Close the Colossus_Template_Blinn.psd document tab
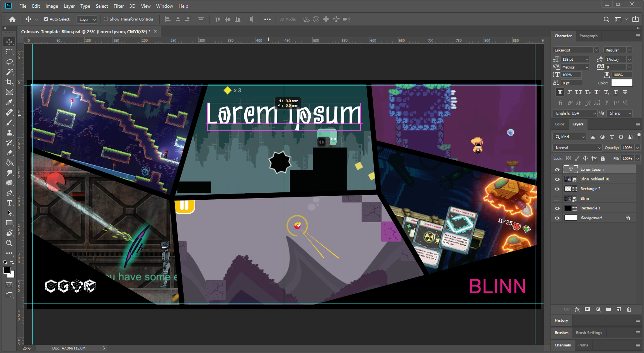644x353 pixels. point(155,32)
